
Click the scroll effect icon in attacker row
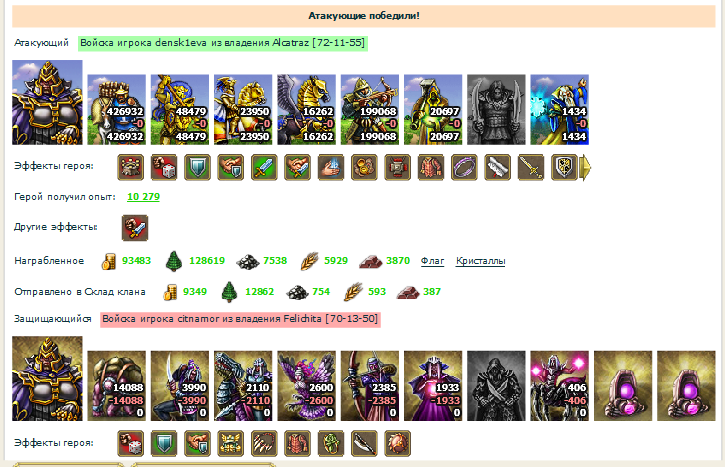coord(497,167)
